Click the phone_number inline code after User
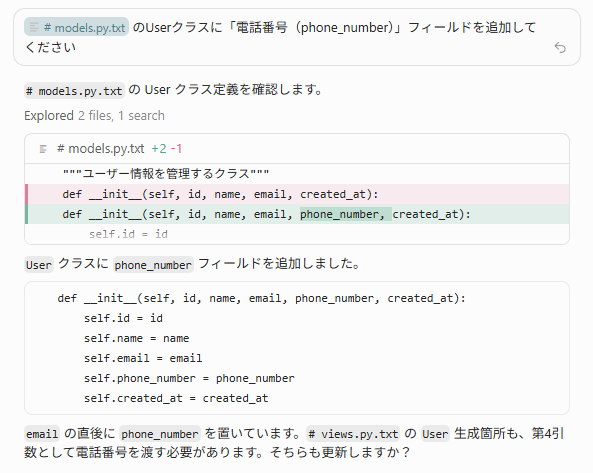Image resolution: width=593 pixels, height=473 pixels. 153,265
